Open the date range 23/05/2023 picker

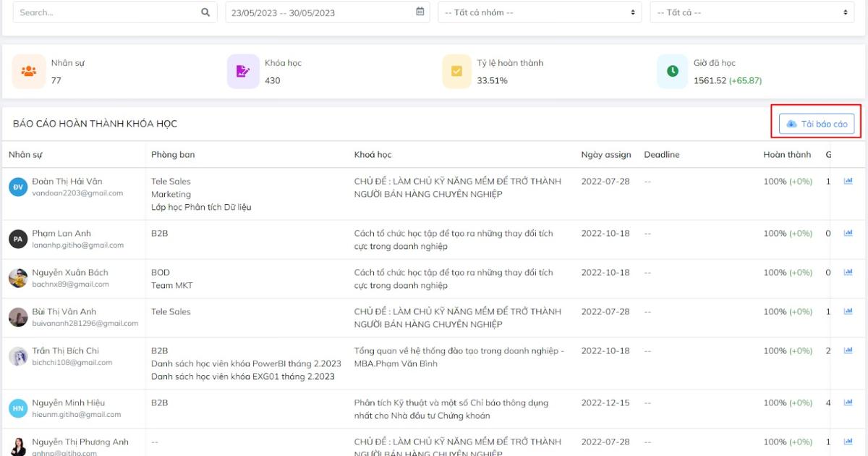318,12
